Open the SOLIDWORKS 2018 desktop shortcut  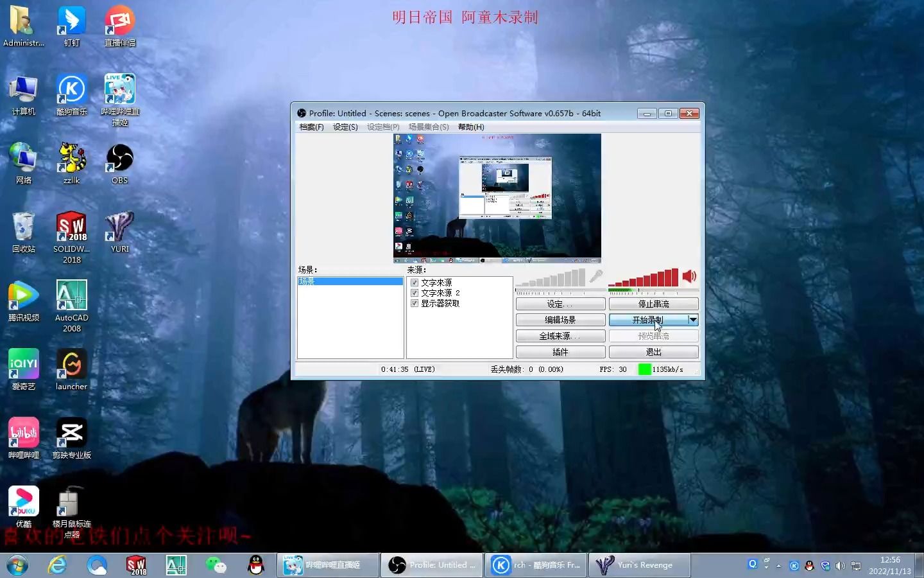71,238
